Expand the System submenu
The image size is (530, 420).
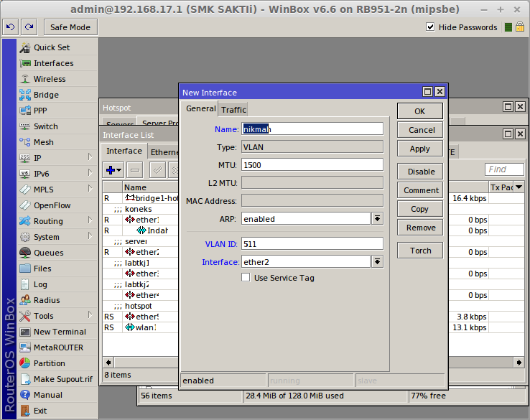(90, 236)
